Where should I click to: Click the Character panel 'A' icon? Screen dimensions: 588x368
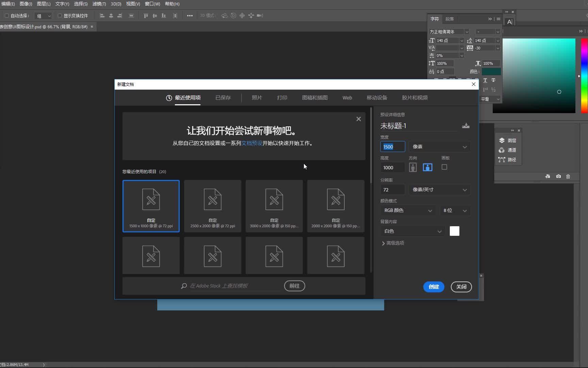point(509,22)
